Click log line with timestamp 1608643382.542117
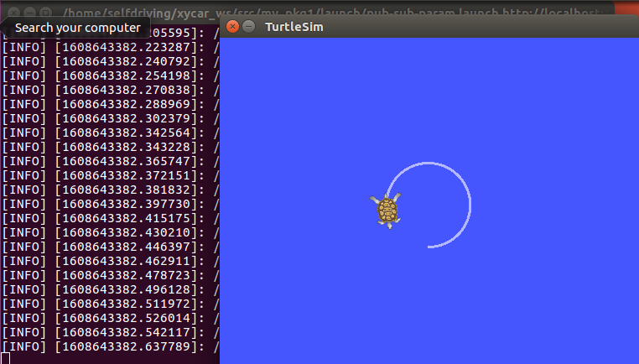639x364 pixels. (111, 333)
